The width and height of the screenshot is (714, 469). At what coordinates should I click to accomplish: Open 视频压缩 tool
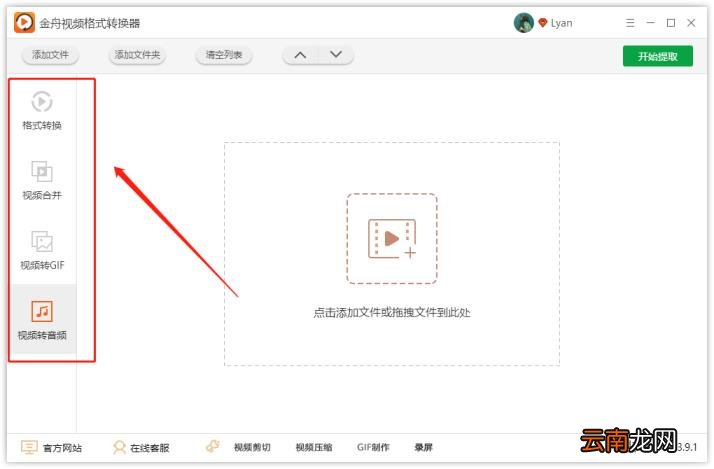[314, 447]
